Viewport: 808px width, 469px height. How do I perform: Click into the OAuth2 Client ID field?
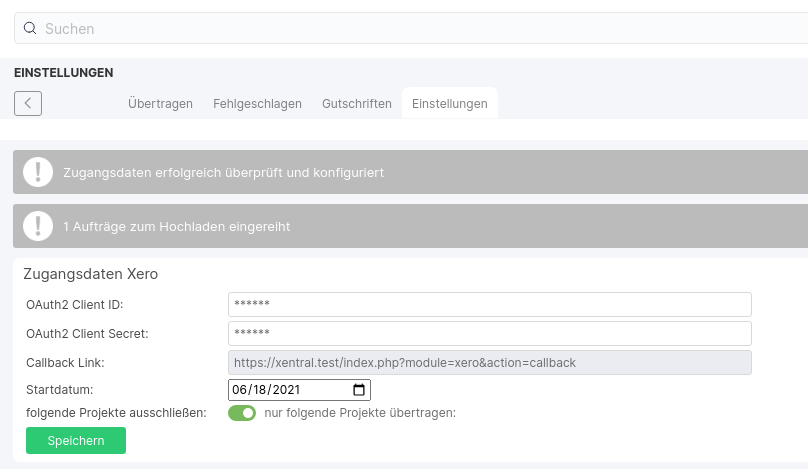(489, 305)
